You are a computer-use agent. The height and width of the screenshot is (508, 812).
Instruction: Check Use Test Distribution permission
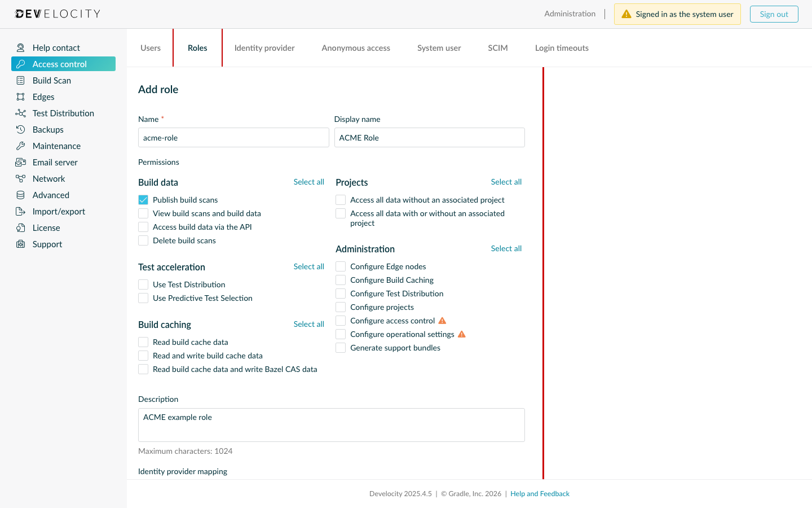pyautogui.click(x=143, y=284)
